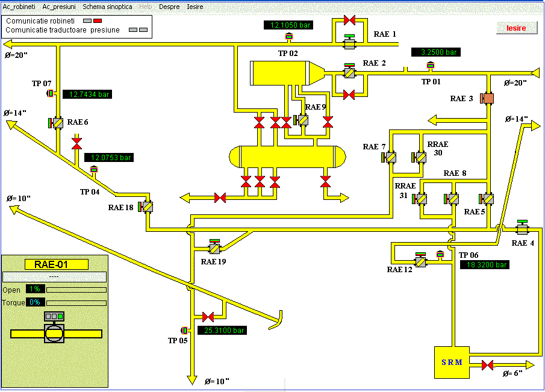Screen dimensions: 545x392
Task: Click the RAE 18 valve symbol
Action: 148,207
